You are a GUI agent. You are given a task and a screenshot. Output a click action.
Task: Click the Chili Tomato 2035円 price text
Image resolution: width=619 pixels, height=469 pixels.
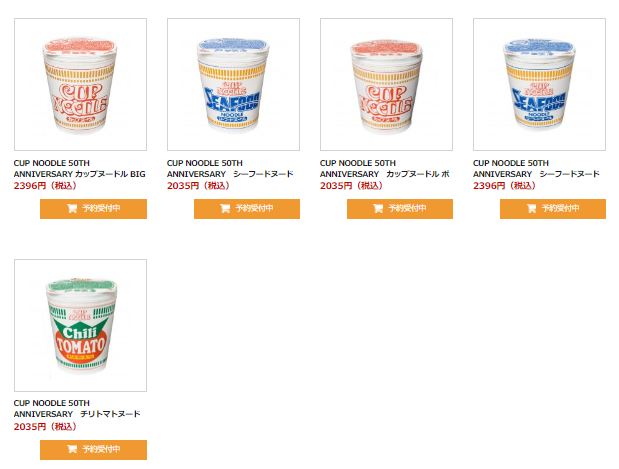(45, 426)
